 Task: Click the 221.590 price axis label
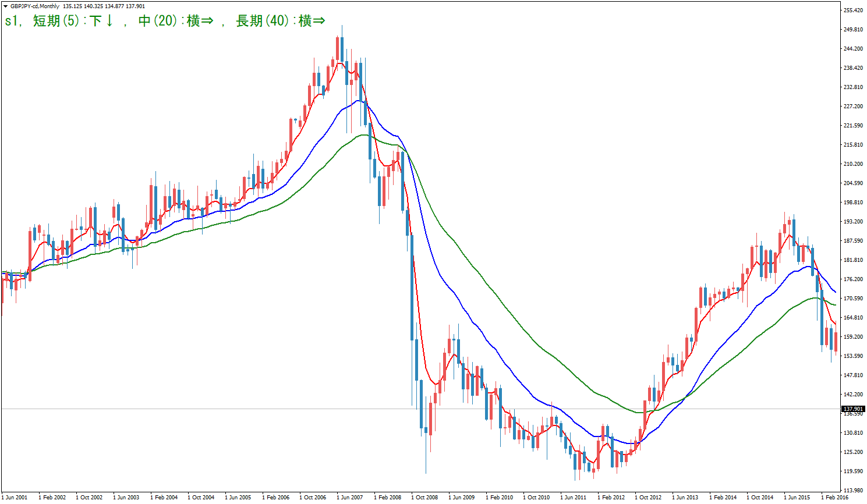coord(853,126)
